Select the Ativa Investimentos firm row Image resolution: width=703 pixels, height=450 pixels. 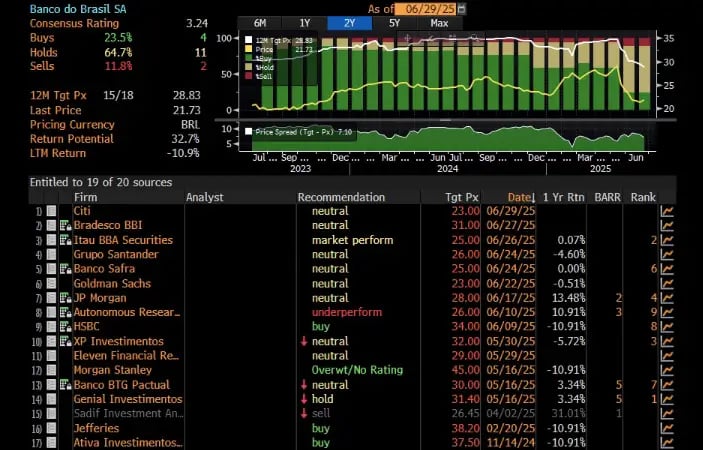128,443
